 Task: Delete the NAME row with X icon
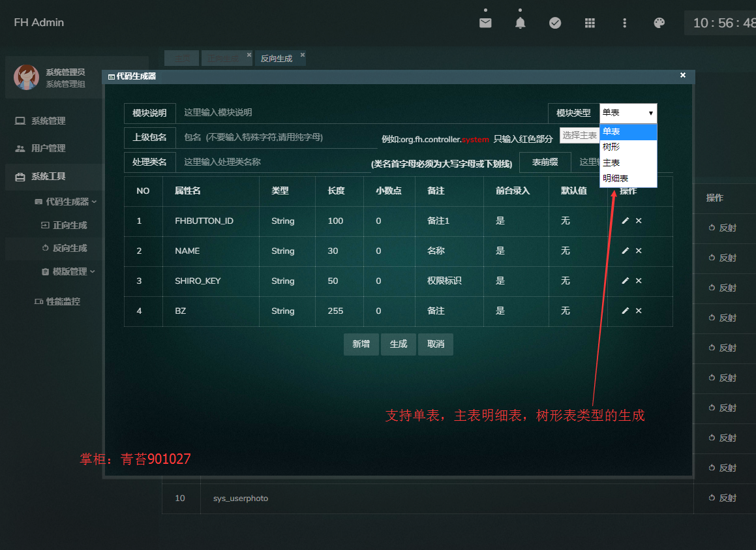pos(639,251)
